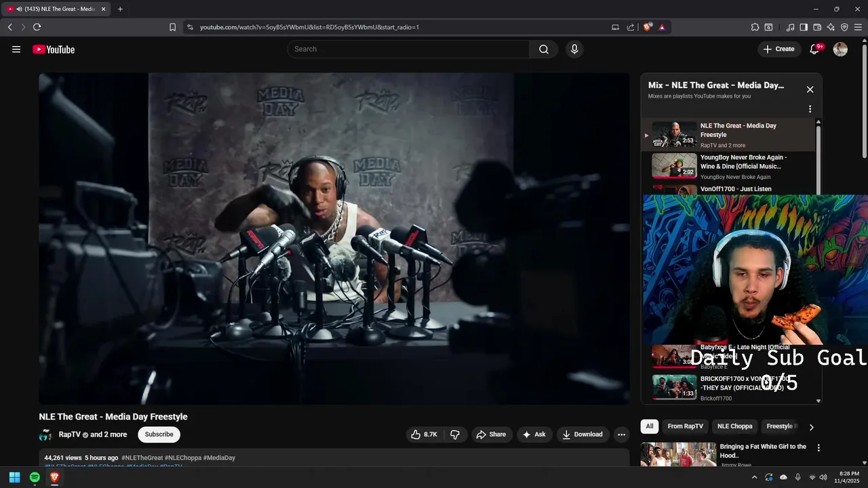Click the Create button
The image size is (868, 488).
click(778, 49)
